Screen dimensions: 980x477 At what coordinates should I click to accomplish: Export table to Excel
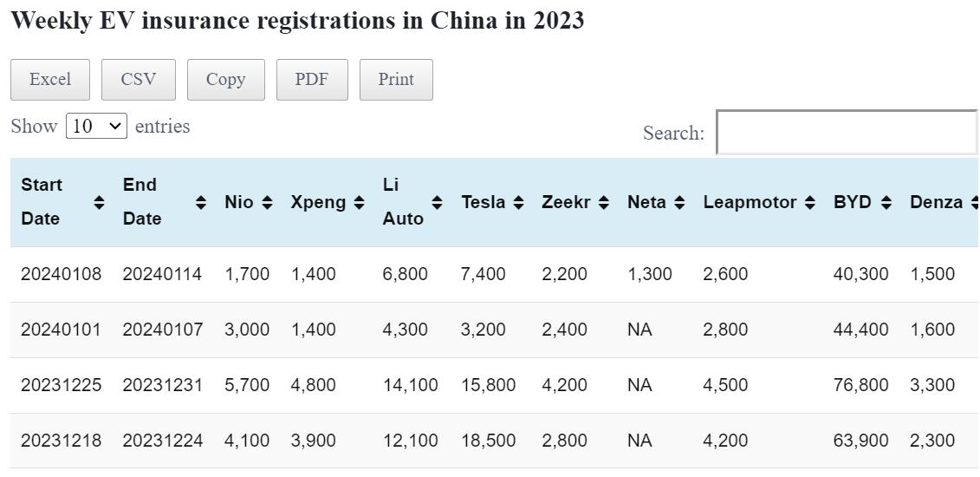tap(50, 80)
